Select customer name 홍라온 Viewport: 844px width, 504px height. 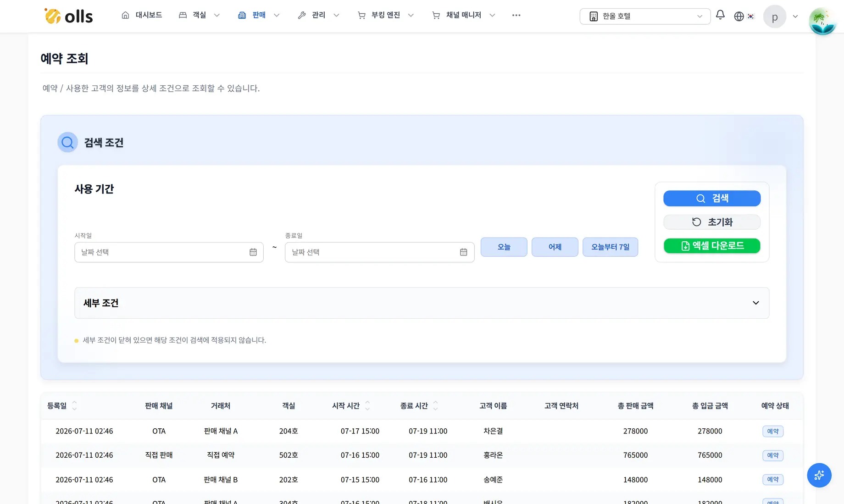(x=493, y=455)
